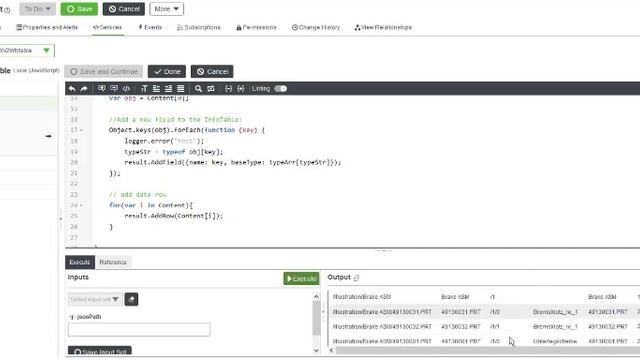
Task: Click Save and Continue button
Action: tap(104, 71)
